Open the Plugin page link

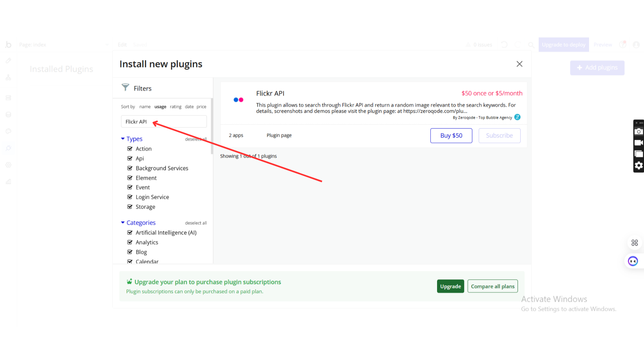point(279,136)
